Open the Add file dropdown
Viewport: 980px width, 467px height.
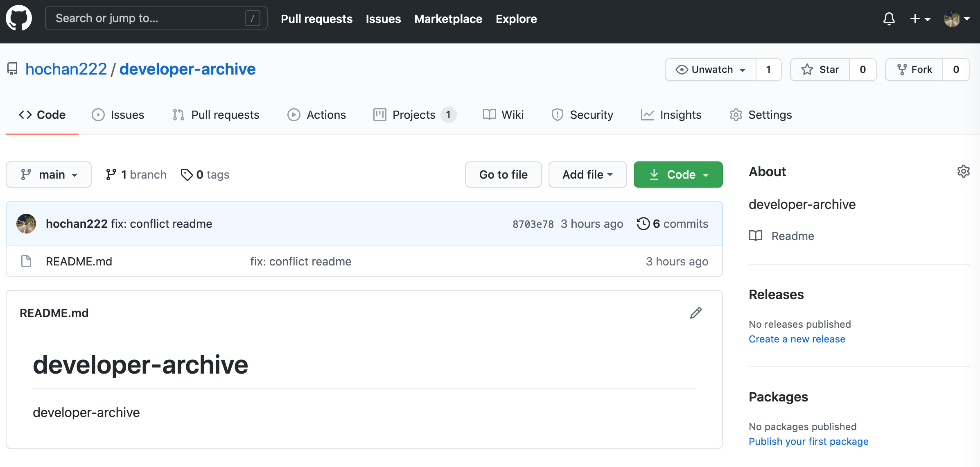click(587, 175)
